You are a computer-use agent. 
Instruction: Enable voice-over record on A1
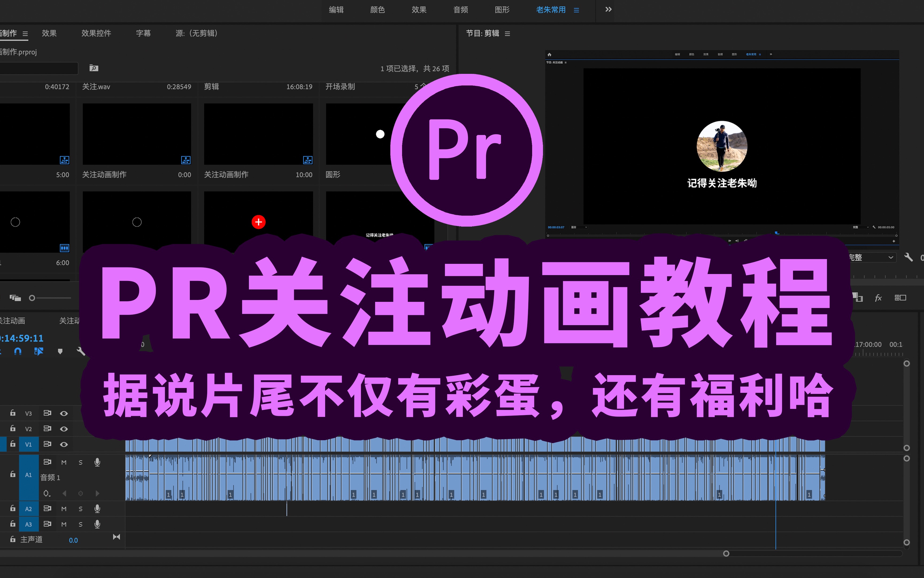(97, 462)
